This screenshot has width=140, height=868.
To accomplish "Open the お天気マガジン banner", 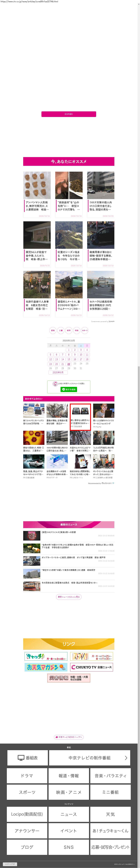I will click(x=46, y=667).
